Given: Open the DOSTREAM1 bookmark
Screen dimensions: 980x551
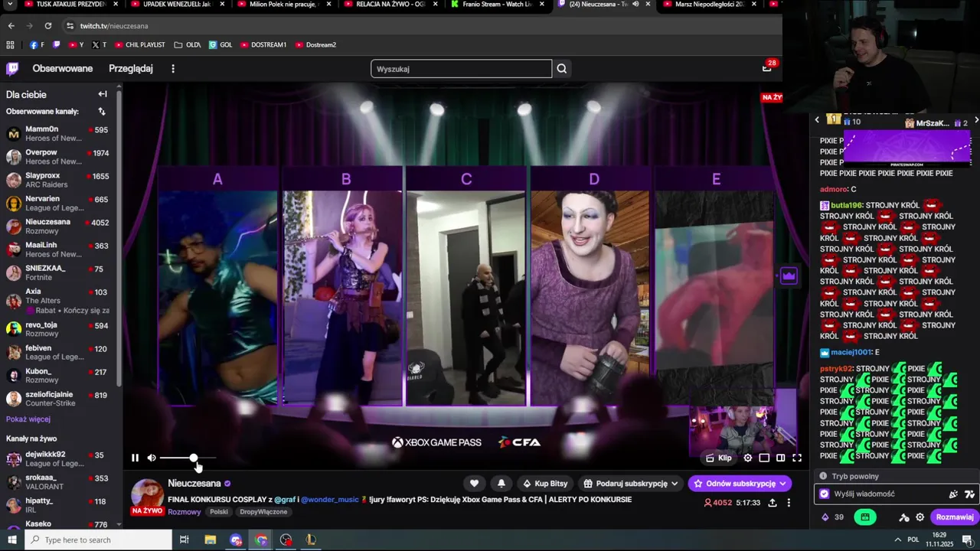Looking at the screenshot, I should 263,45.
